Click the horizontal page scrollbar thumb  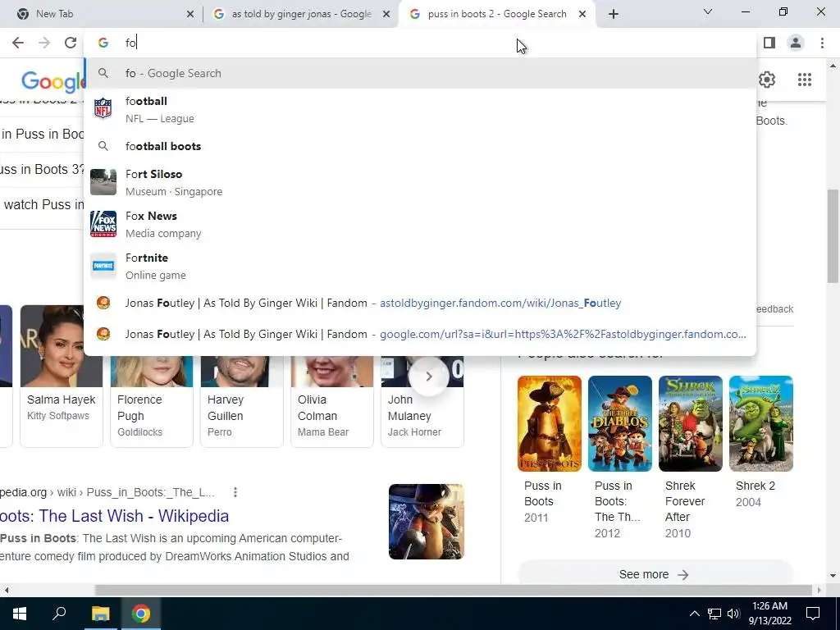pyautogui.click(x=453, y=590)
